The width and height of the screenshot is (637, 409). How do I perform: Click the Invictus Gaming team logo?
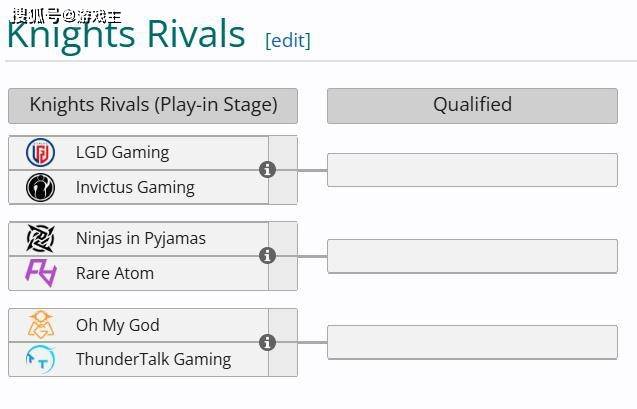[41, 187]
